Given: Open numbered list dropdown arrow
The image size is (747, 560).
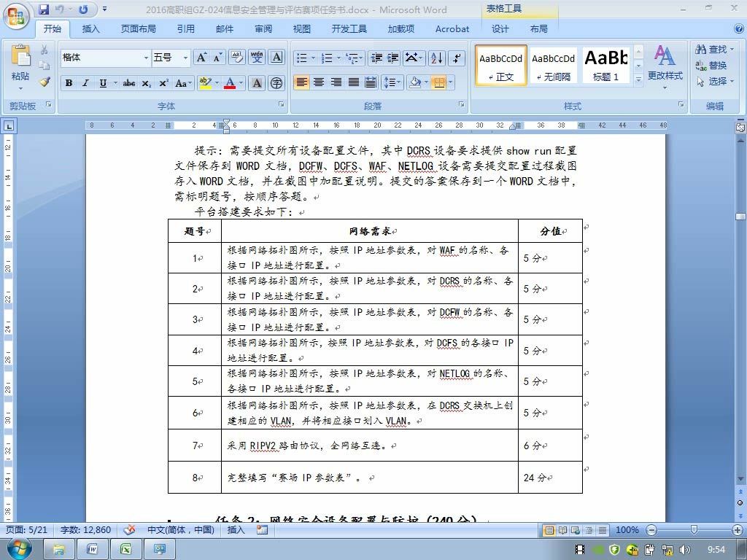Looking at the screenshot, I should [338, 58].
